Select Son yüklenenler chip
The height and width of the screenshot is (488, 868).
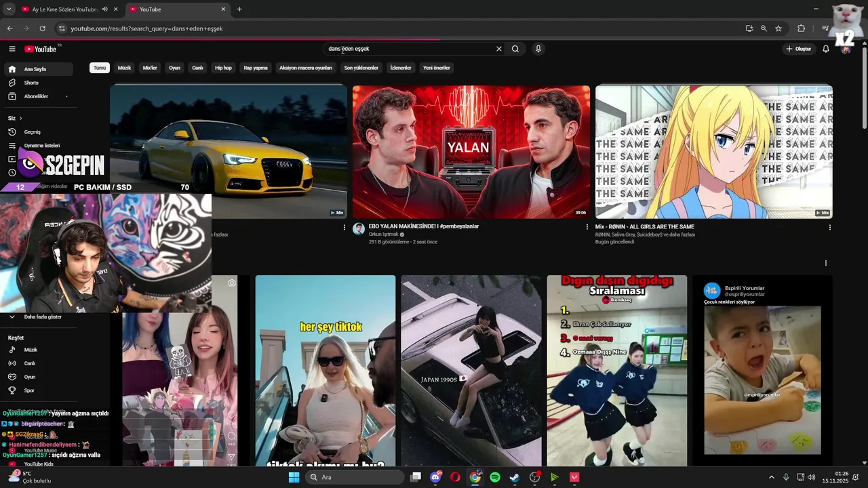pyautogui.click(x=361, y=68)
